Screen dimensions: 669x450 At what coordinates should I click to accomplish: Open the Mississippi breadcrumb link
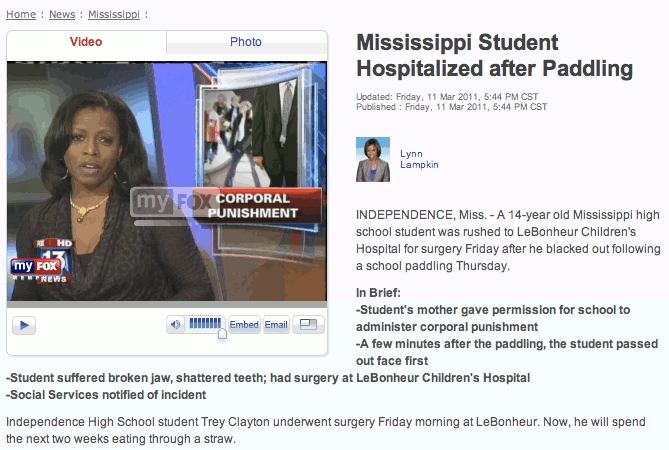[114, 15]
